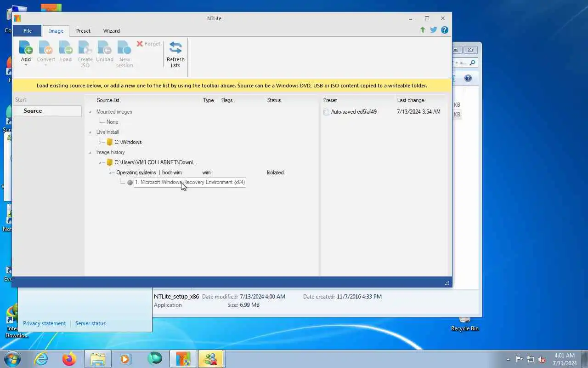Select the C:\Users\VM1.COLLABNET\Downl... entry
The width and height of the screenshot is (588, 368).
pyautogui.click(x=155, y=162)
